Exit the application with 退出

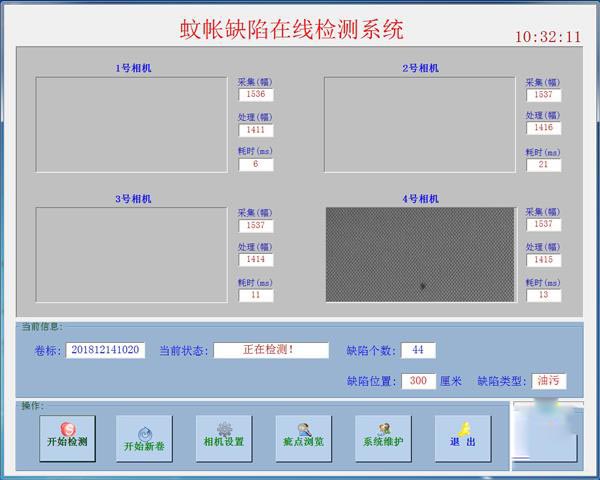tap(462, 438)
